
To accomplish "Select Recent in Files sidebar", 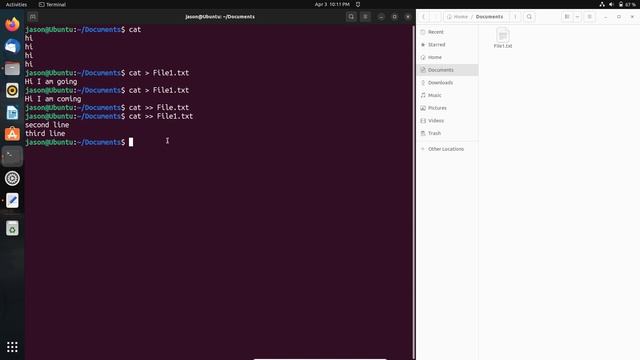I will (x=448, y=32).
